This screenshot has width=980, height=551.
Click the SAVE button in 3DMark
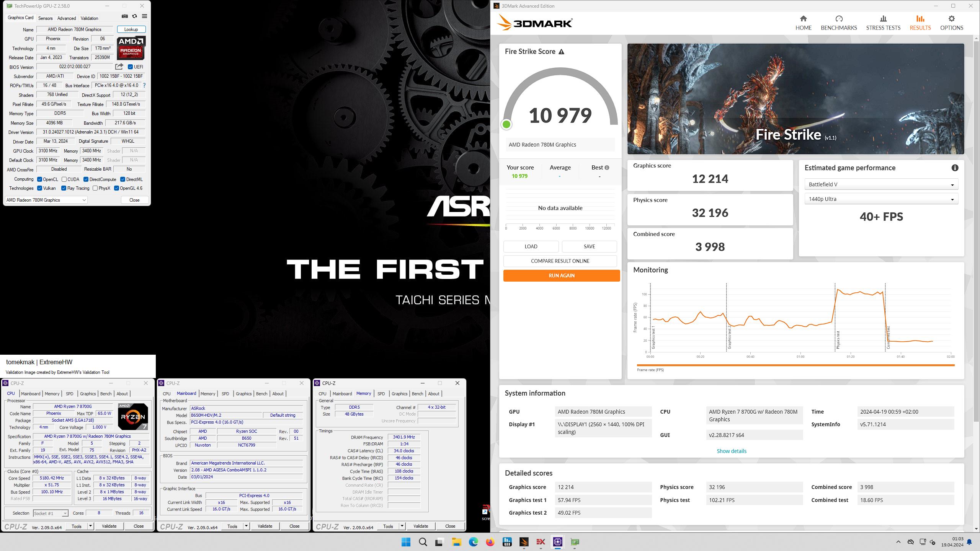tap(589, 246)
